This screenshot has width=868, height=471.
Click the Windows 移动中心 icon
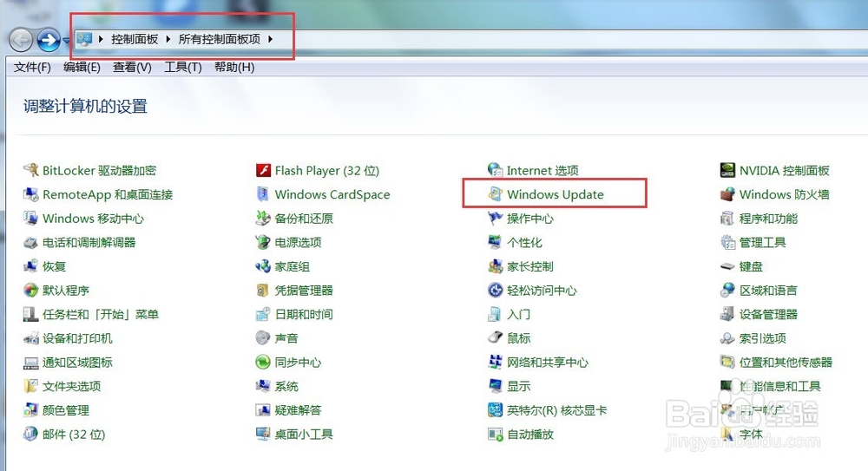pyautogui.click(x=30, y=218)
